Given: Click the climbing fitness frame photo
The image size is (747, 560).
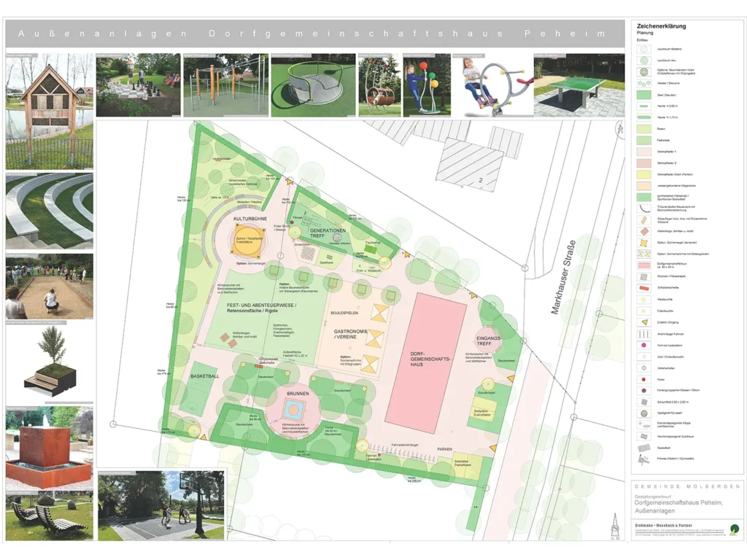Looking at the screenshot, I should [x=226, y=85].
